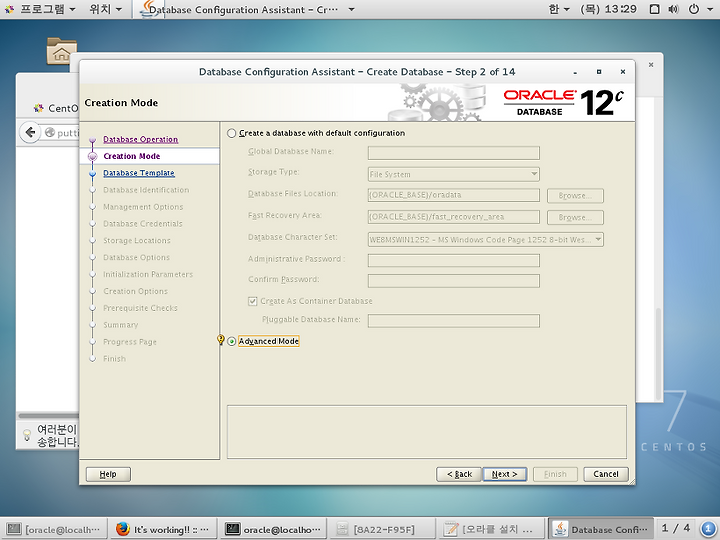720x540 pixels.
Task: Click the Activities foot icon beside 프로그램
Action: 9,9
